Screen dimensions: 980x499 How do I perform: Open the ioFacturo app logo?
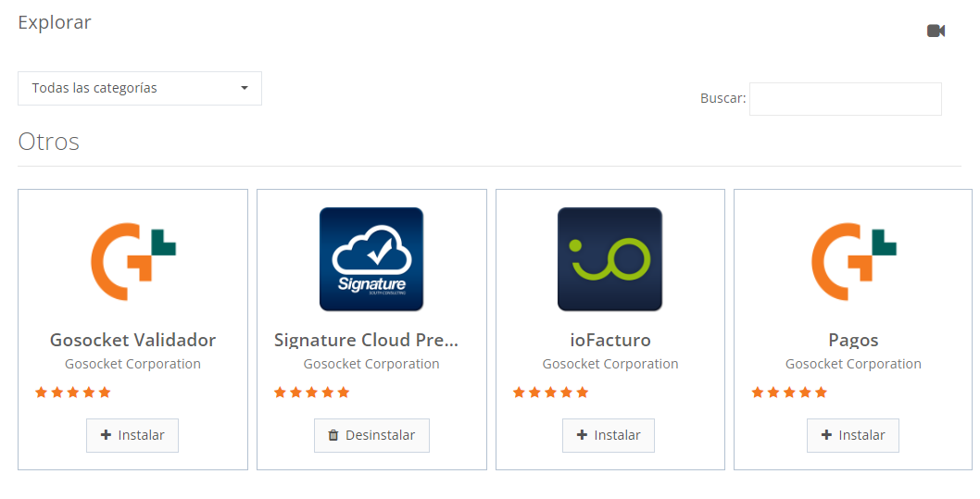(609, 259)
